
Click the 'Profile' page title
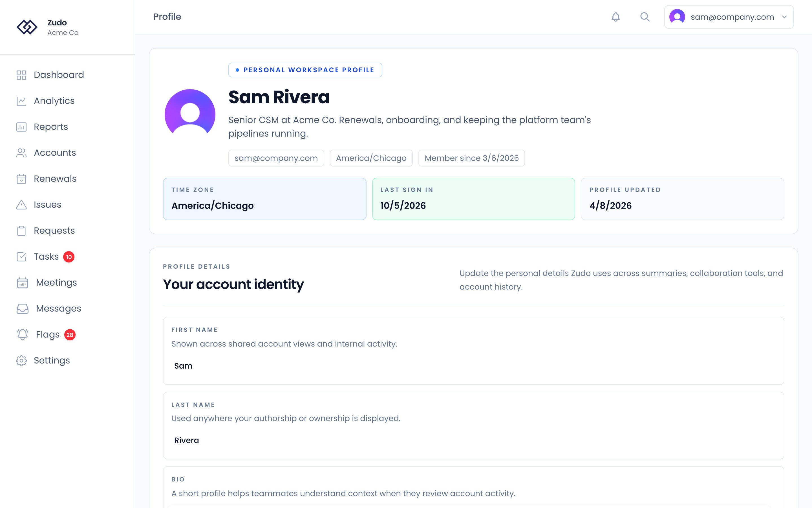click(167, 17)
